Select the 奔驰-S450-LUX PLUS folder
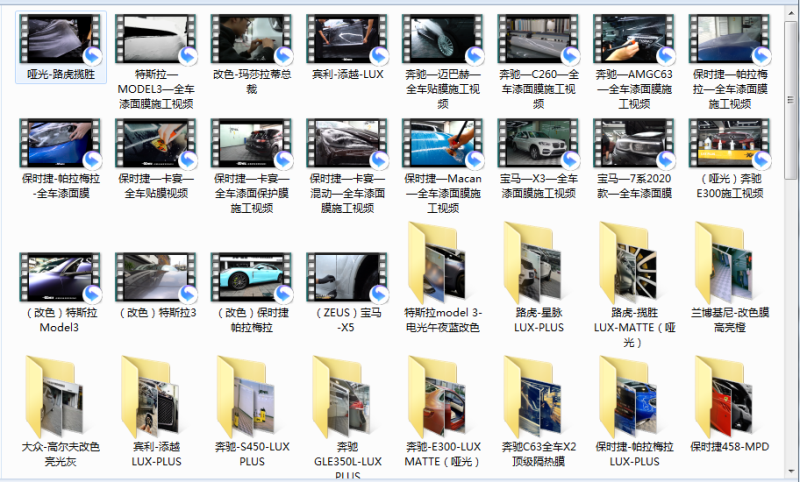Image resolution: width=800 pixels, height=482 pixels. (245, 397)
